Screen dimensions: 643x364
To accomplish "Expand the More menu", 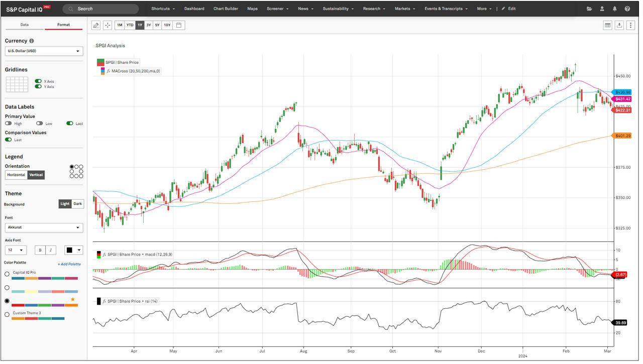I will pos(484,9).
